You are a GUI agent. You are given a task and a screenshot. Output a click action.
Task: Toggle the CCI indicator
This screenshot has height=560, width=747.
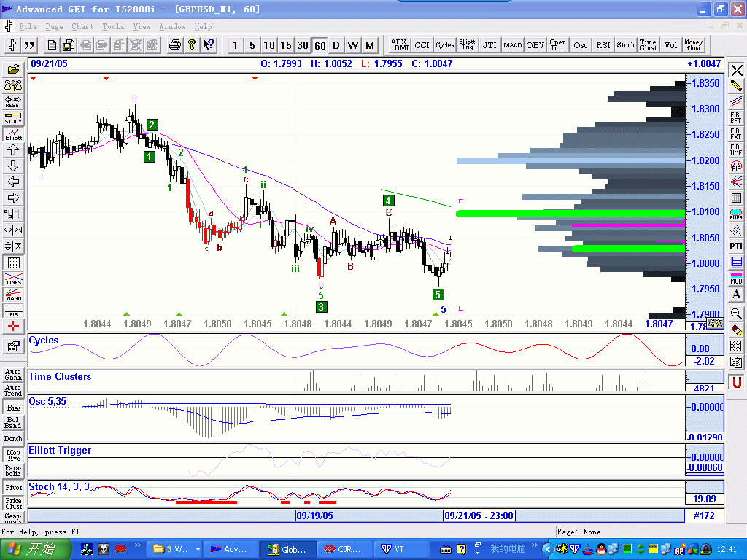[422, 45]
